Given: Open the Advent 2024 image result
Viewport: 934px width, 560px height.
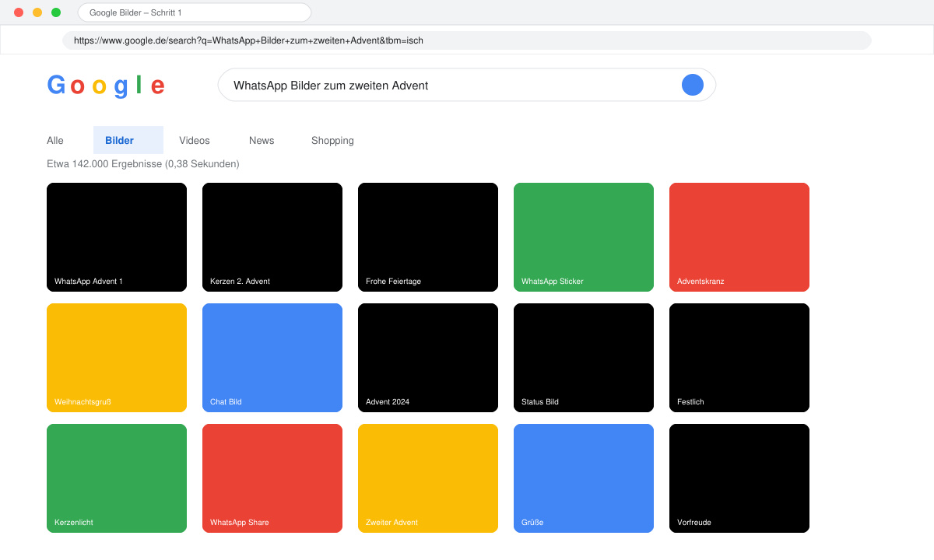Looking at the screenshot, I should (428, 358).
